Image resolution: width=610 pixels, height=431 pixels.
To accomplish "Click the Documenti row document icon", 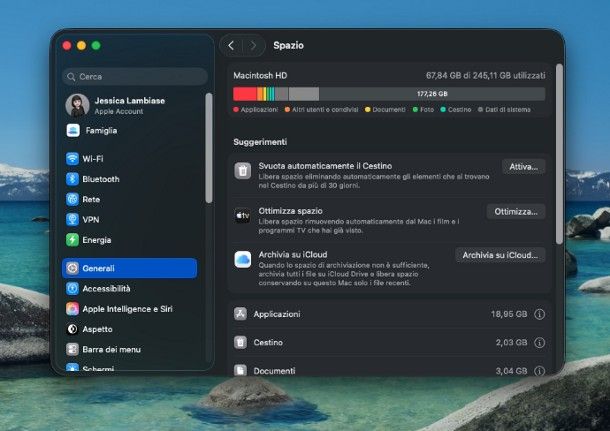I will 240,370.
